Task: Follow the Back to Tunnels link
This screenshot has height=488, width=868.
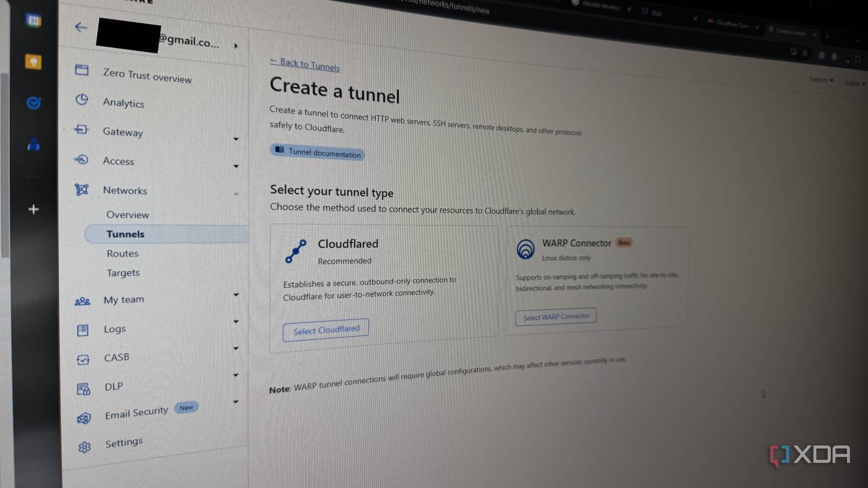Action: pos(305,64)
